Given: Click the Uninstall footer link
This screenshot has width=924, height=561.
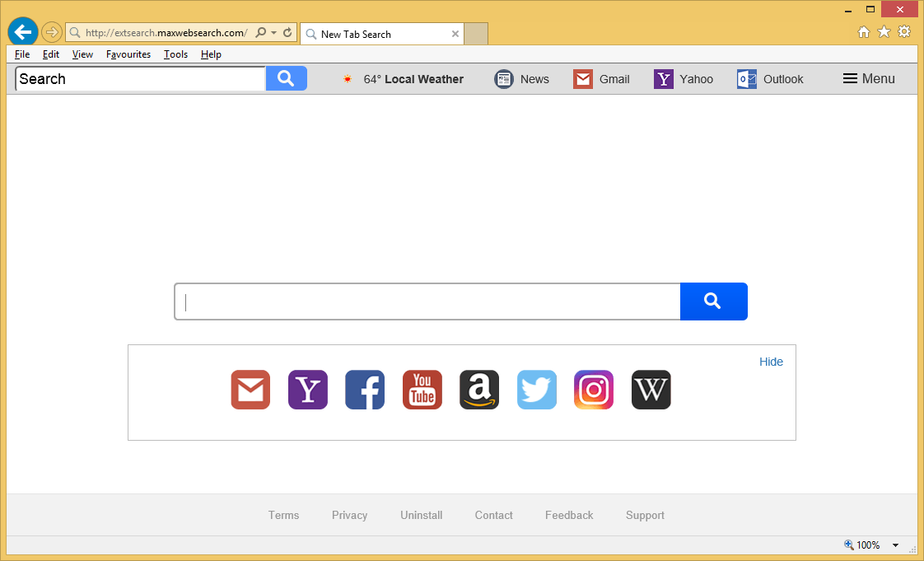Looking at the screenshot, I should point(421,515).
